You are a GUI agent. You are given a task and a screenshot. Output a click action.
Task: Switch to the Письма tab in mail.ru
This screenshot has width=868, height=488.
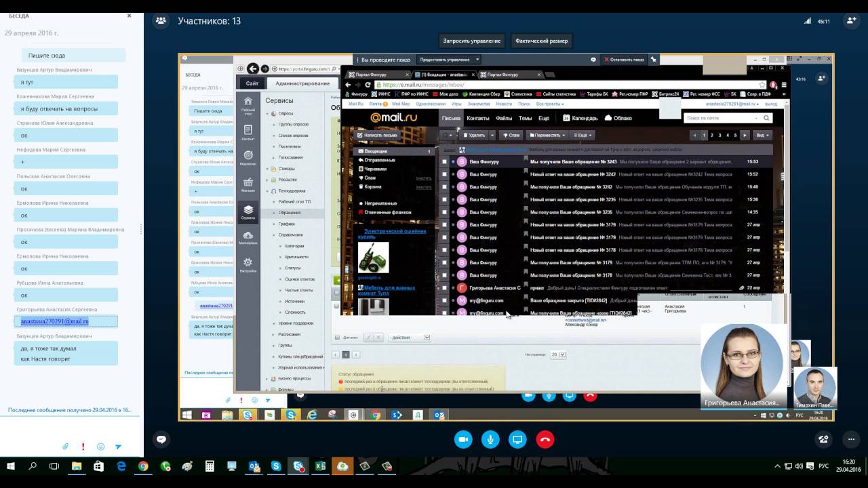coord(451,118)
